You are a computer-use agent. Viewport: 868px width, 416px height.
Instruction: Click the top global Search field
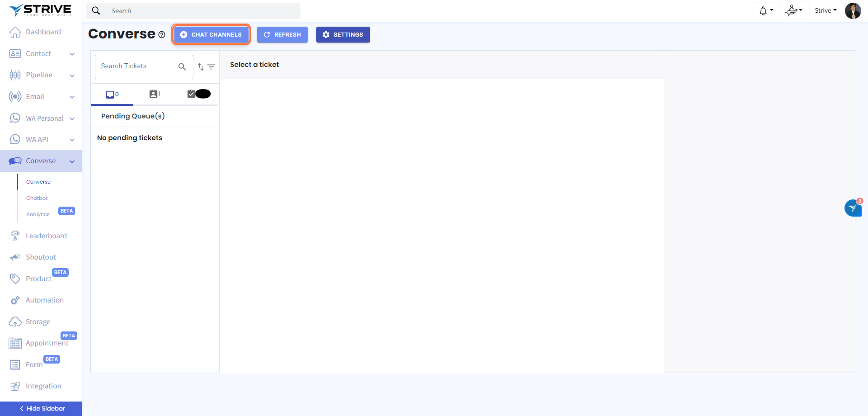click(x=199, y=11)
